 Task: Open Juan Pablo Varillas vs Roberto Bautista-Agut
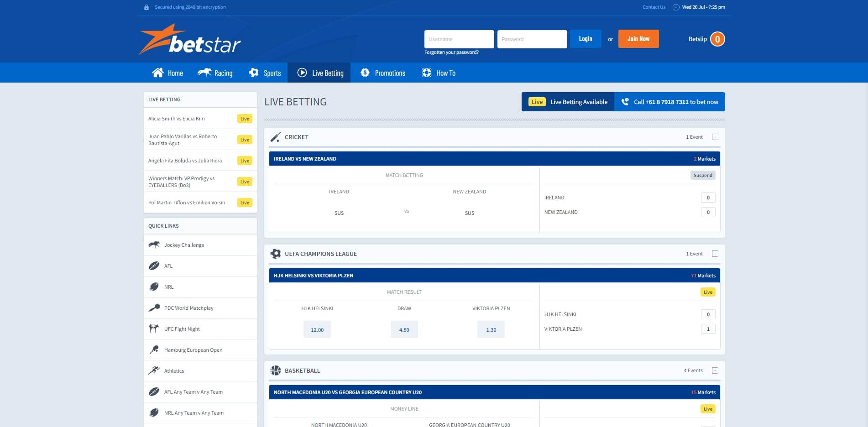pos(200,140)
